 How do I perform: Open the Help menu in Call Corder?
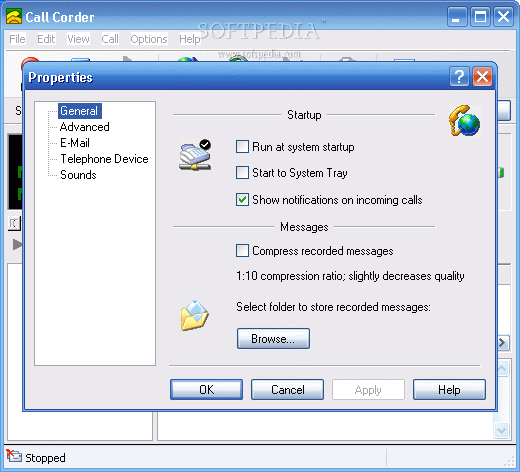tap(190, 39)
